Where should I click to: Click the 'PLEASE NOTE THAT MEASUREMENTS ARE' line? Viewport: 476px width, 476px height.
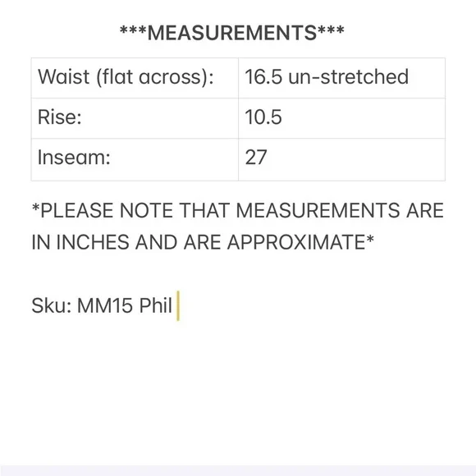tap(238, 210)
